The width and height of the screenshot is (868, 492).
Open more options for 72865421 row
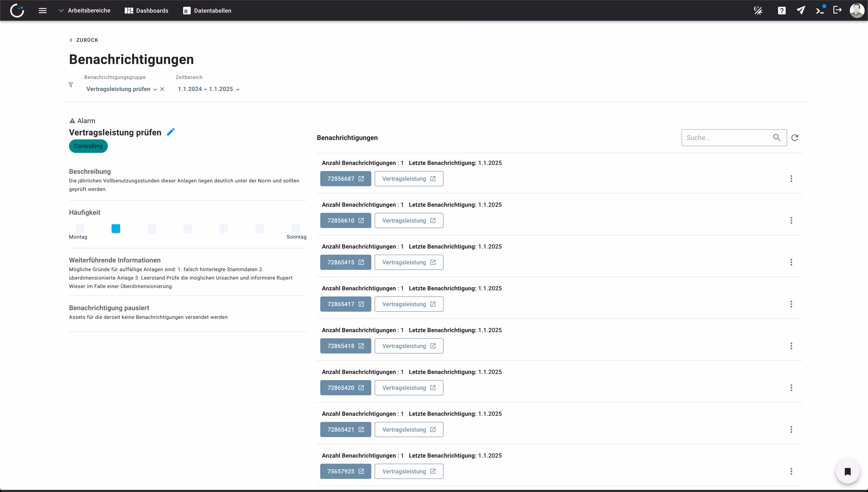click(x=791, y=429)
